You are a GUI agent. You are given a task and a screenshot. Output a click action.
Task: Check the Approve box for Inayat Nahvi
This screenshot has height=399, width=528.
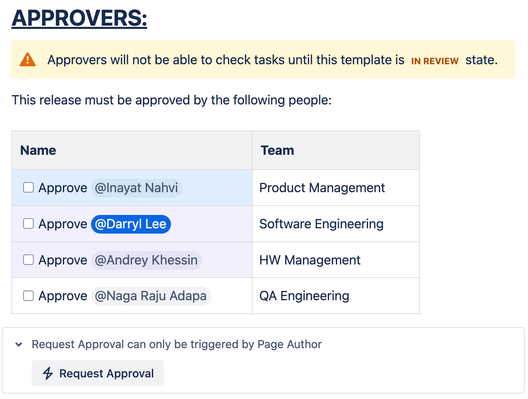pos(28,188)
